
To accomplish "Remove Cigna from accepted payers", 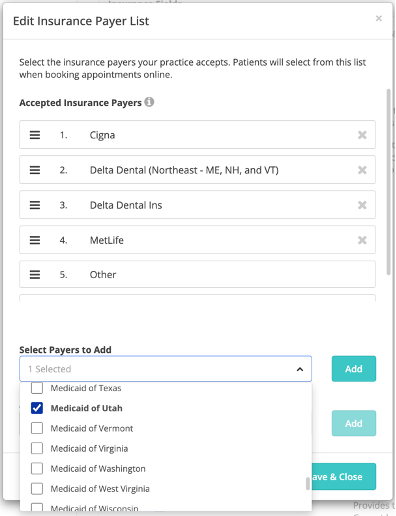I will (x=362, y=135).
